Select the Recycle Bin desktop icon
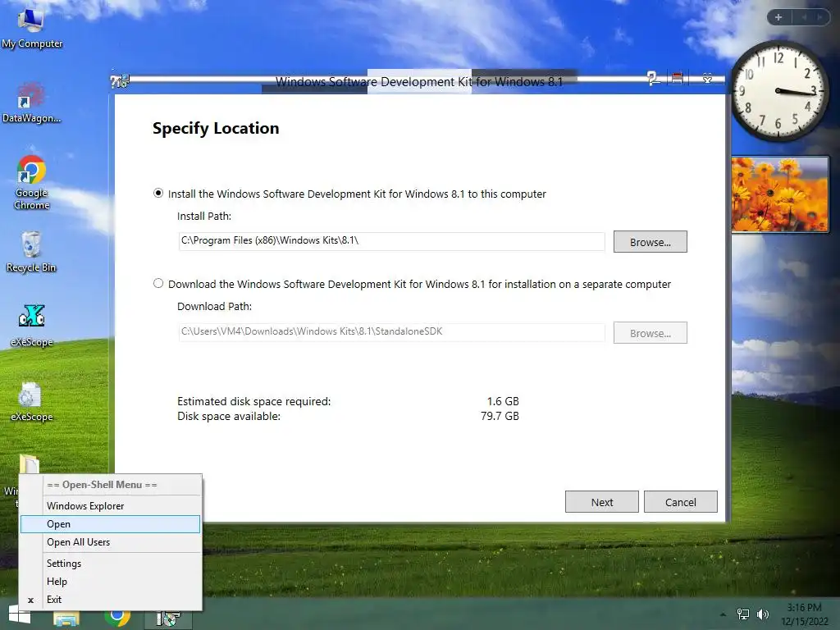 31,252
